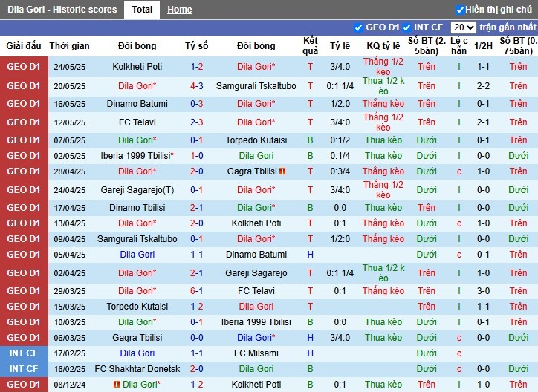Click the INT CF league cell dated 16/02/25
The image size is (538, 392).
pyautogui.click(x=24, y=369)
